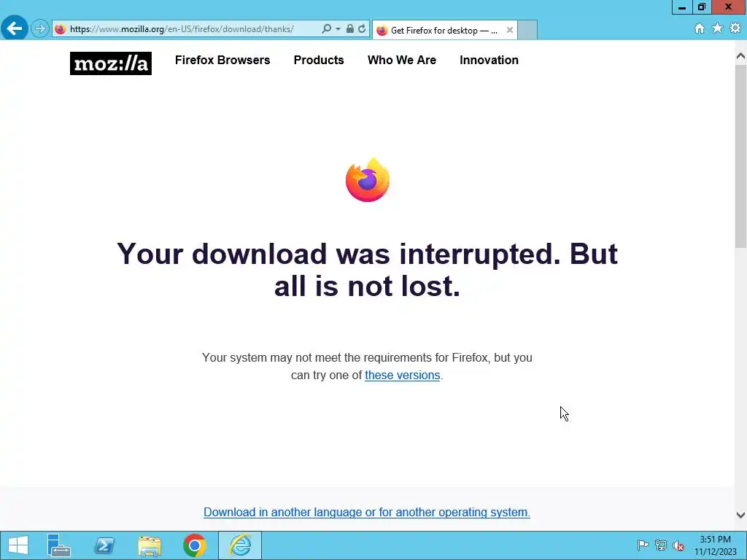This screenshot has width=747, height=560.
Task: Click the Mozilla logo
Action: 111,63
